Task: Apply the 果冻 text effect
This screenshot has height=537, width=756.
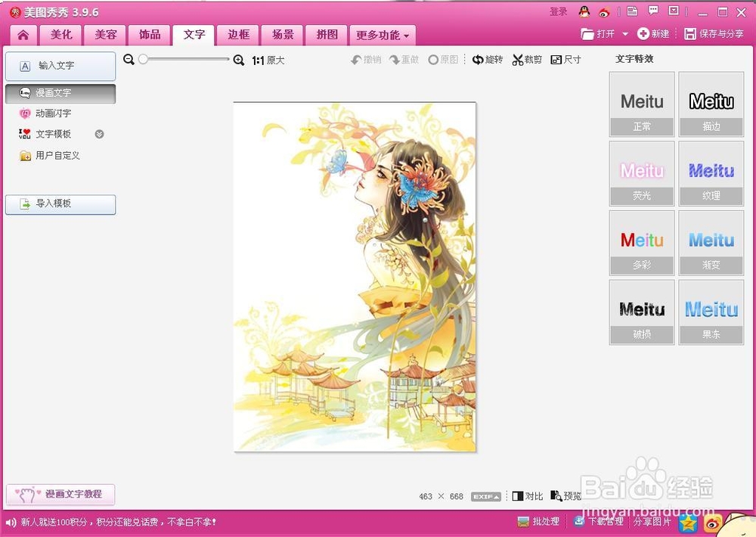Action: pos(711,312)
